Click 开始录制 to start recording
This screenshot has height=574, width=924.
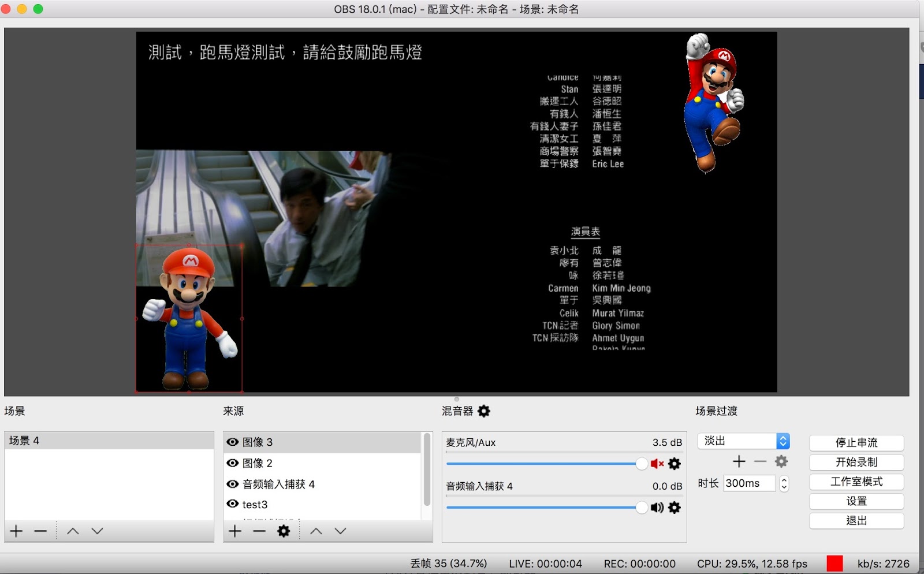pos(856,462)
